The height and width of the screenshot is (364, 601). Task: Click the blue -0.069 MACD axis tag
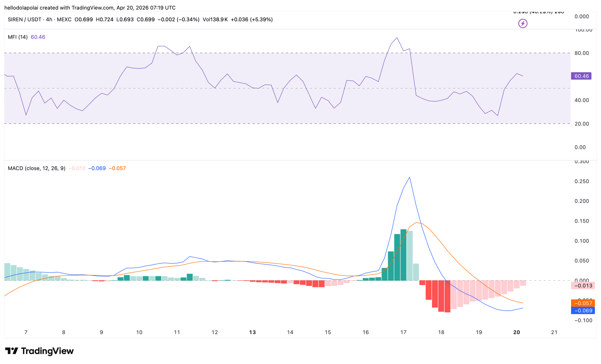(583, 310)
